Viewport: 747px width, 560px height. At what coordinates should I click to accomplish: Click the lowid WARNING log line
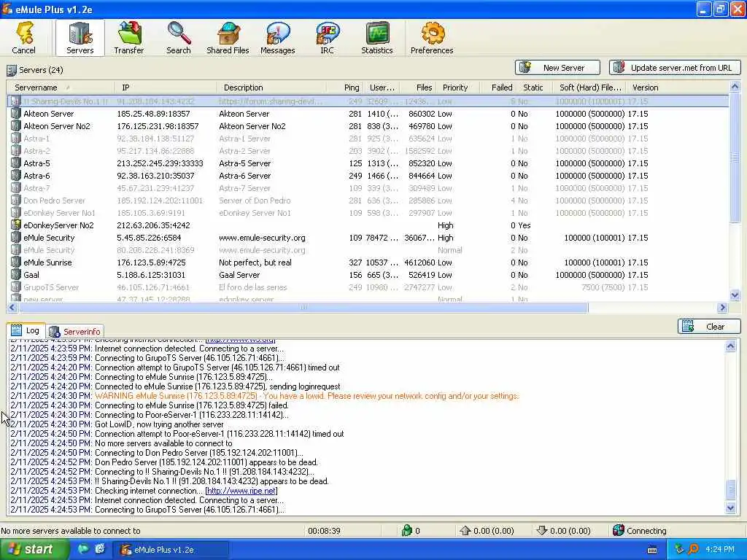pyautogui.click(x=307, y=396)
